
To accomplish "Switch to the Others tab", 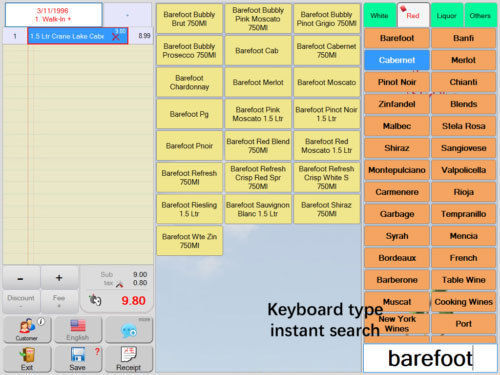I will [x=480, y=16].
